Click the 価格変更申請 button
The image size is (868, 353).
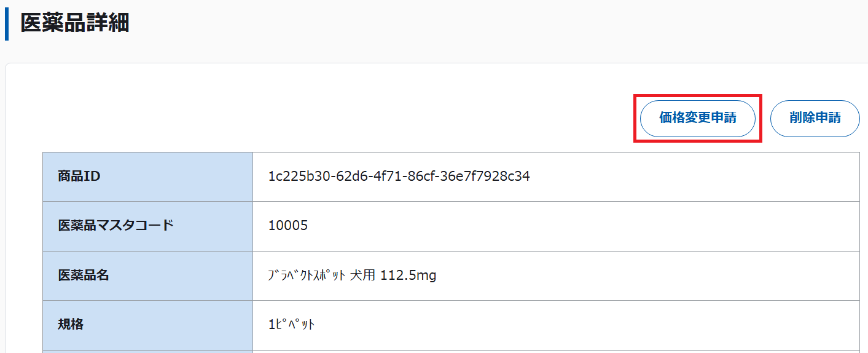[697, 118]
